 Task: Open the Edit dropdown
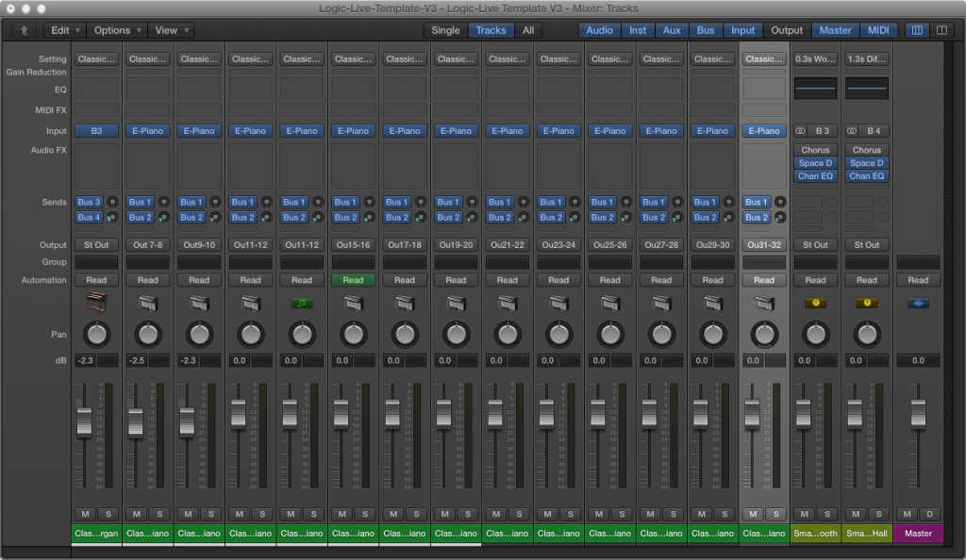(x=62, y=29)
